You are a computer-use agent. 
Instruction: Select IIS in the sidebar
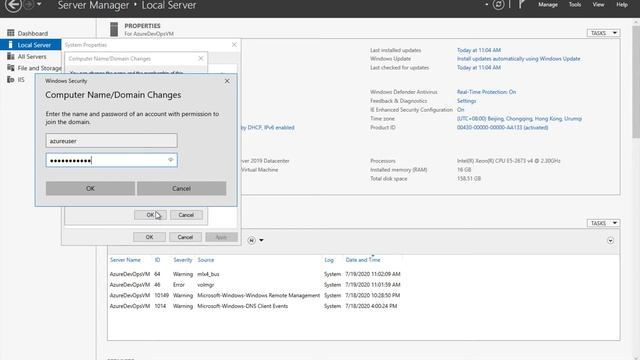[21, 80]
